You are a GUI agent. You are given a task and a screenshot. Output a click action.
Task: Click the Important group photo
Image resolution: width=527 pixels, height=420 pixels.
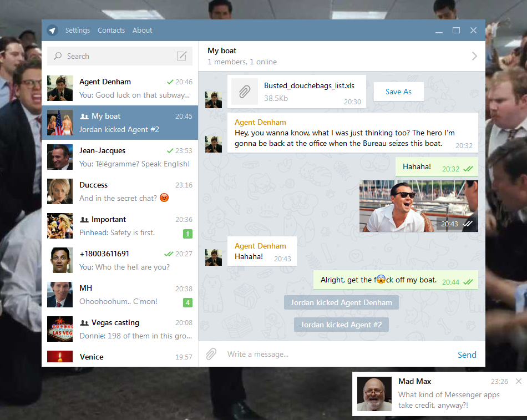point(60,226)
